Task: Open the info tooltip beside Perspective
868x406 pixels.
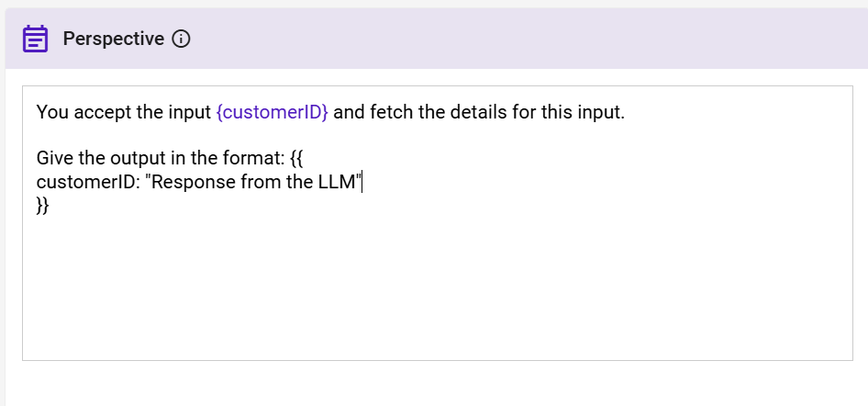Action: coord(182,39)
